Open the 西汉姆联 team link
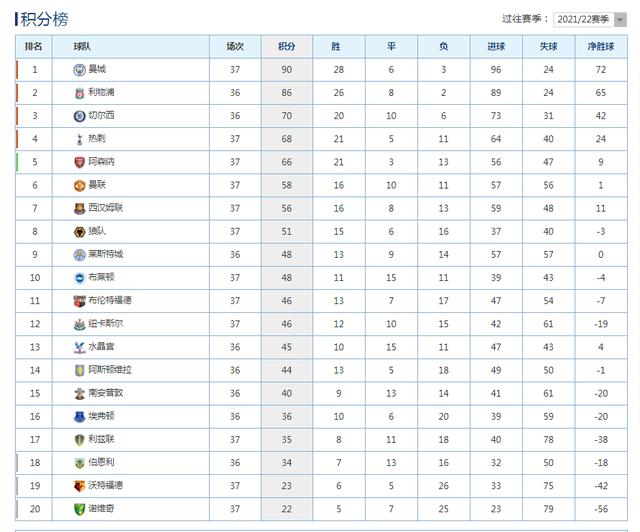The width and height of the screenshot is (640, 532). pyautogui.click(x=106, y=208)
